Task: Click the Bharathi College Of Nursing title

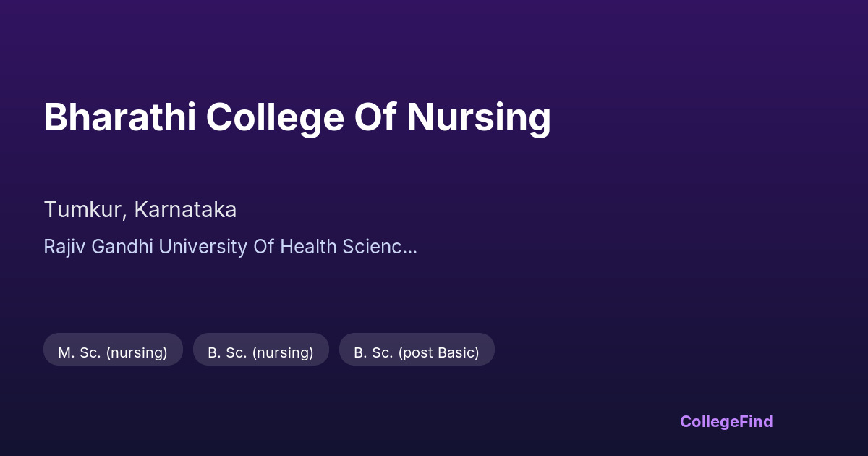Action: [x=297, y=117]
